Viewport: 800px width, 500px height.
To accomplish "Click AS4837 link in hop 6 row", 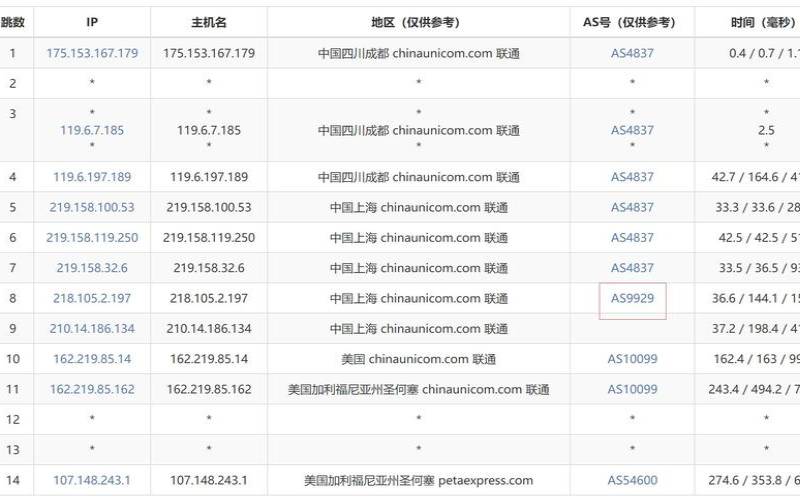I will 632,238.
